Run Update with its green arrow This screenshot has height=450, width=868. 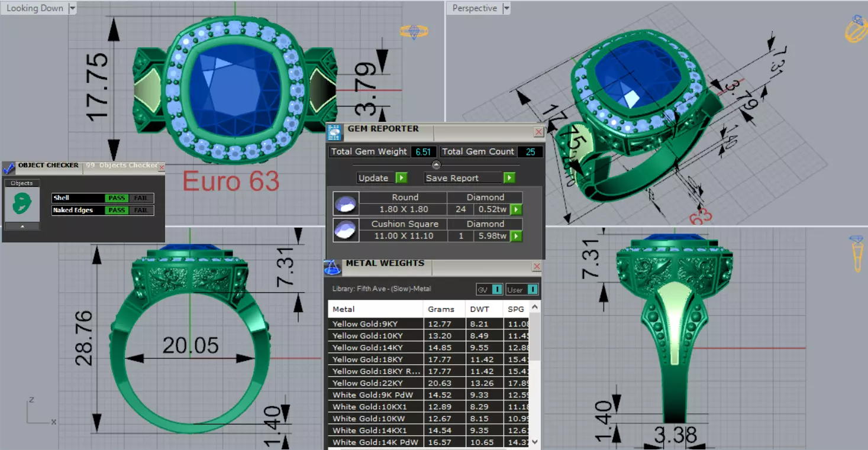point(401,178)
